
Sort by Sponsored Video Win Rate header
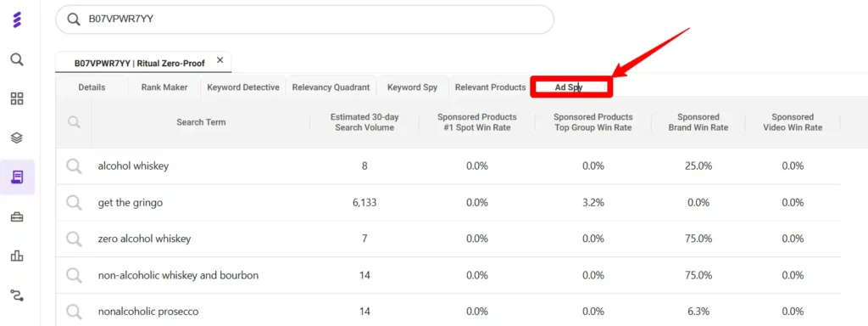click(x=793, y=122)
